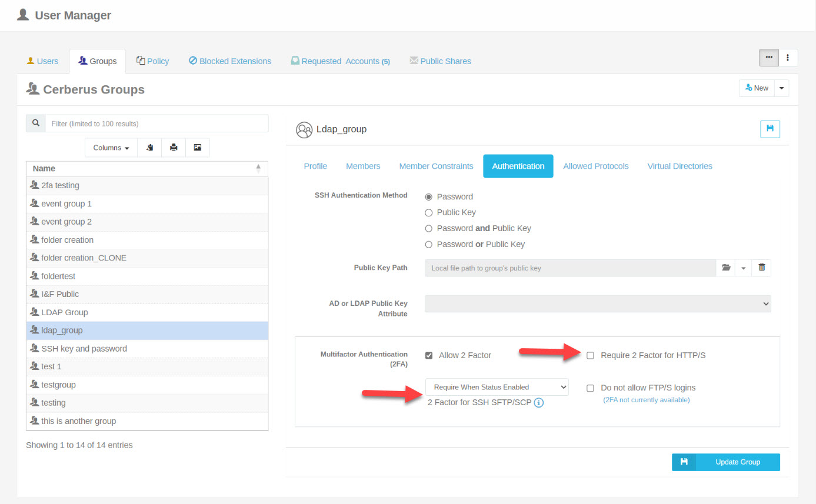This screenshot has width=816, height=504.
Task: Open AD or LDAP Public Key Attribute dropdown
Action: coord(598,303)
